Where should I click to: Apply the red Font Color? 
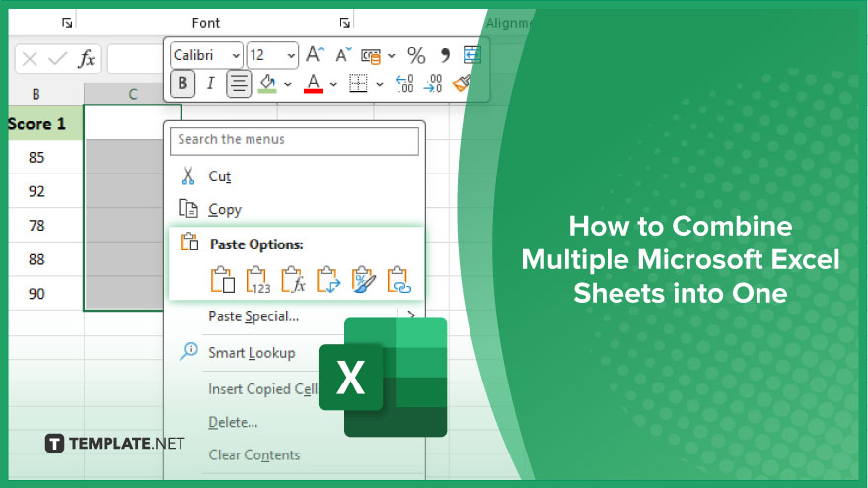click(x=313, y=84)
